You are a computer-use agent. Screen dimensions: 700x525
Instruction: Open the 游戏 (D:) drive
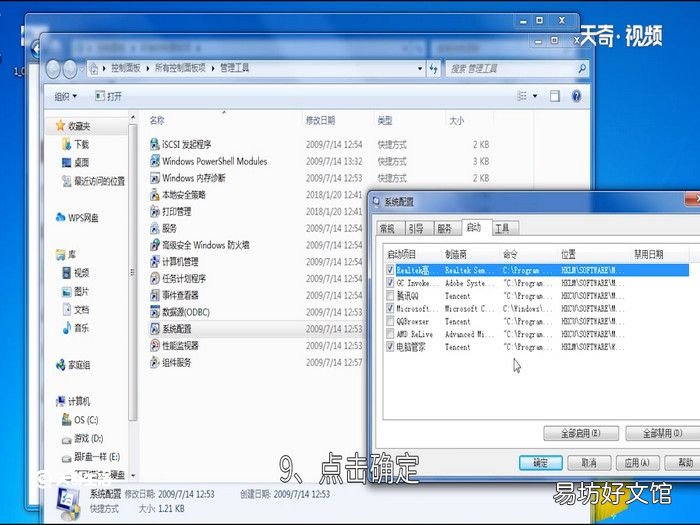83,438
